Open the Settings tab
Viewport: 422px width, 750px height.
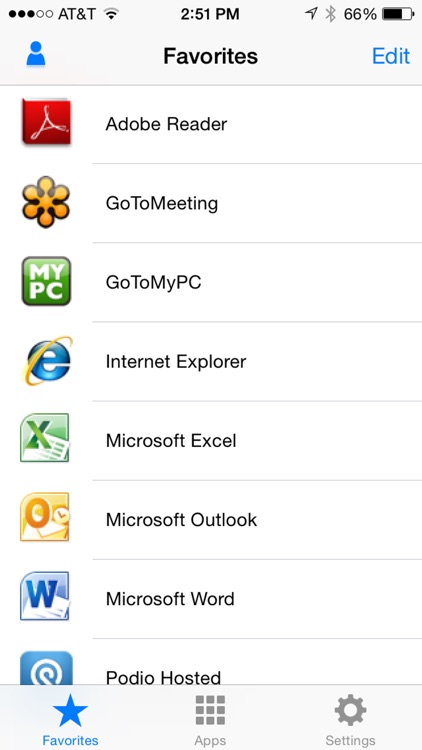(x=350, y=719)
